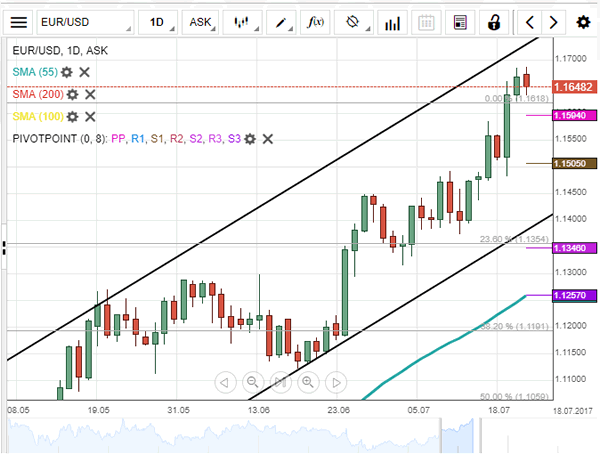The image size is (600, 455).
Task: Remove the SMA (100) indicator
Action: point(90,116)
